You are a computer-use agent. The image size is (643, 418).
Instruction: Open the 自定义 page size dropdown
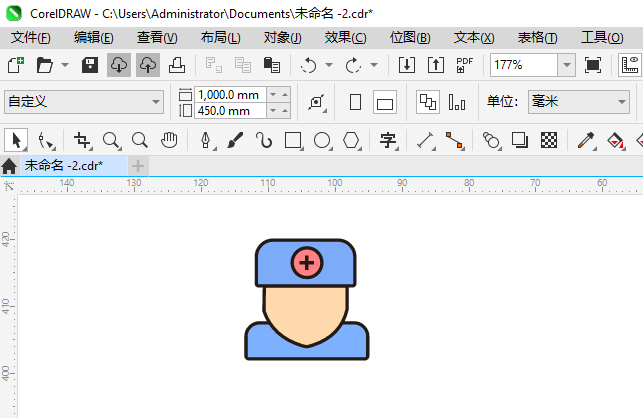tap(84, 102)
